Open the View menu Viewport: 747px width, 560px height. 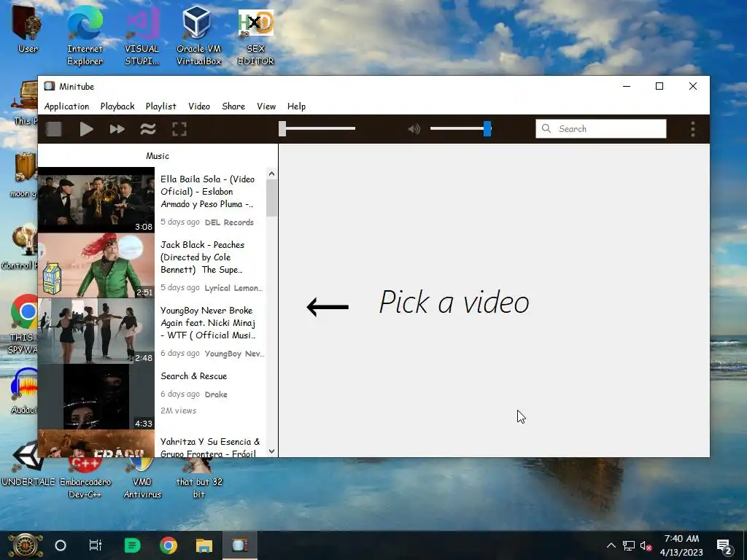click(x=266, y=106)
